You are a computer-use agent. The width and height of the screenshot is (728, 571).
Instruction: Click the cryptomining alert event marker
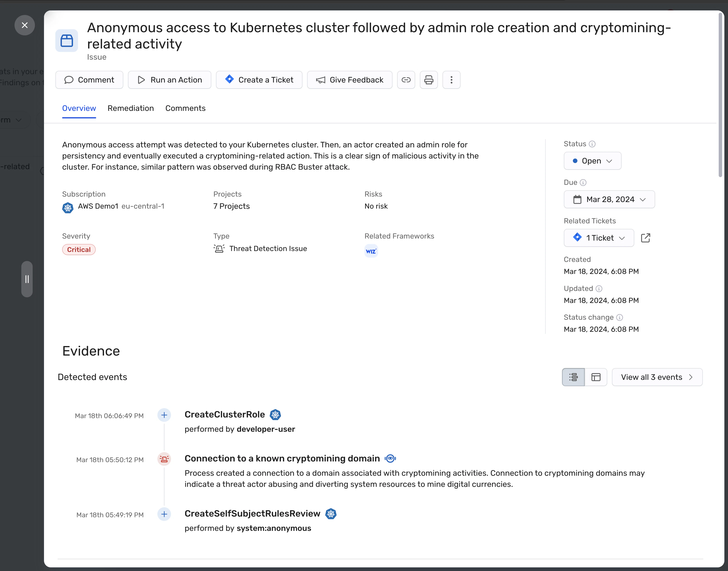(164, 459)
